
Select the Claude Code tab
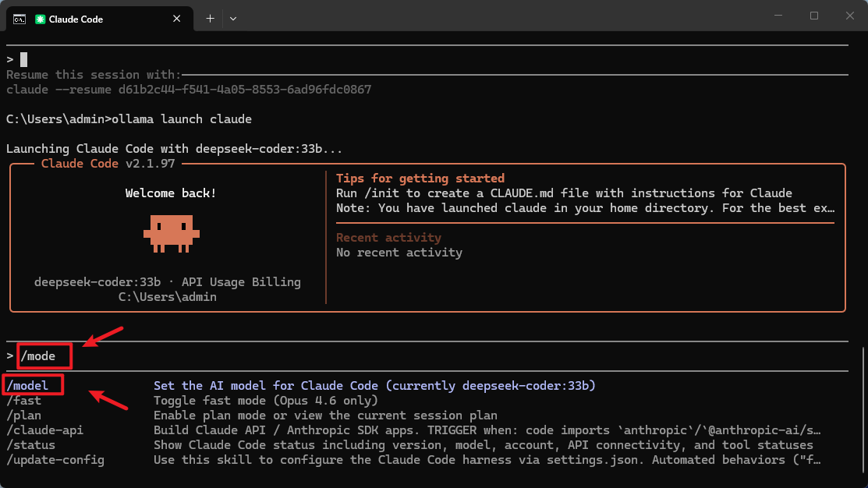[x=100, y=19]
